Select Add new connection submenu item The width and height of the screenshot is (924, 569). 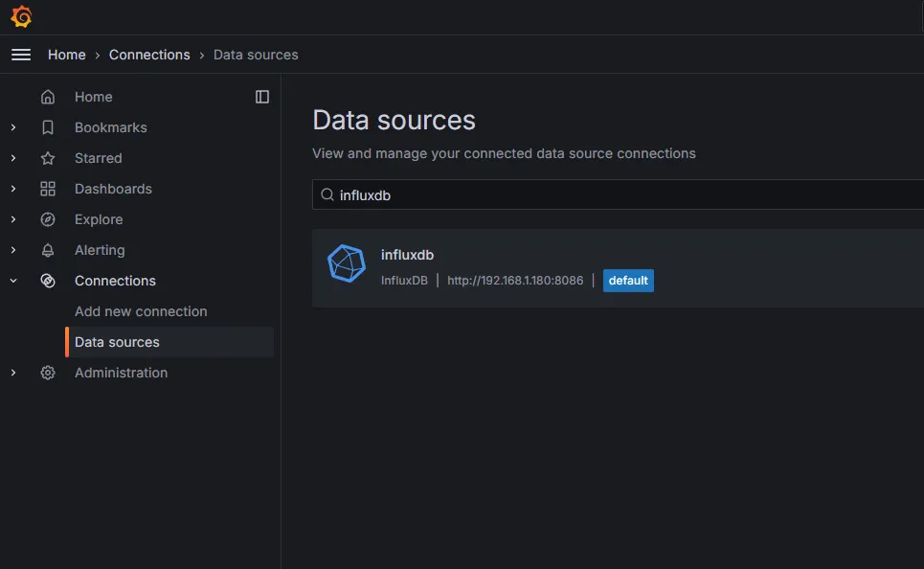coord(141,311)
